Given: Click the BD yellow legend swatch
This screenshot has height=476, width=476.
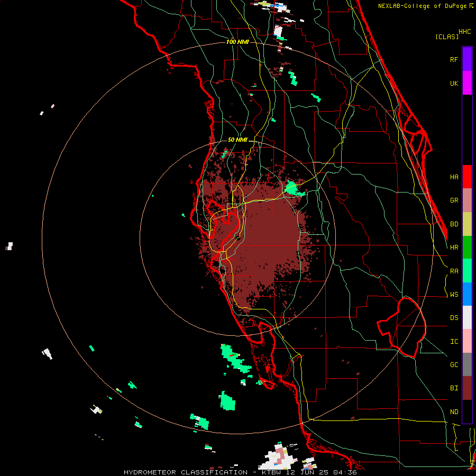Looking at the screenshot, I should (467, 224).
